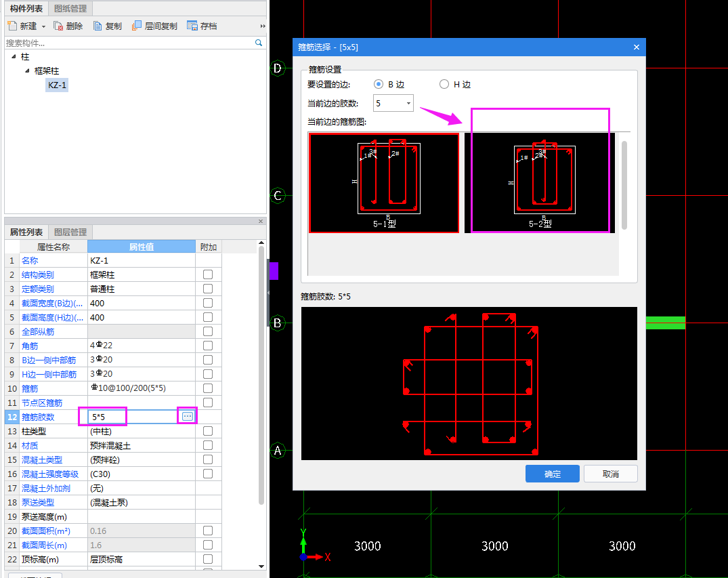Collapse the 框架柱 tree node

coord(27,70)
